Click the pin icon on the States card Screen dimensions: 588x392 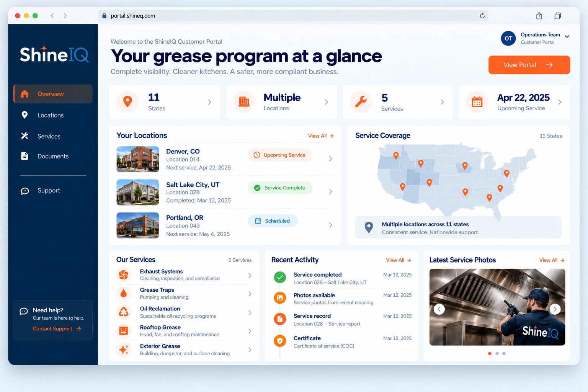click(x=127, y=102)
